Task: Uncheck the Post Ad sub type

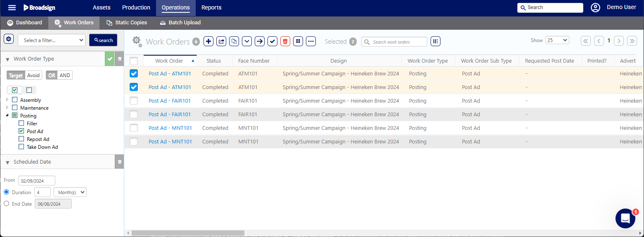Action: click(21, 131)
